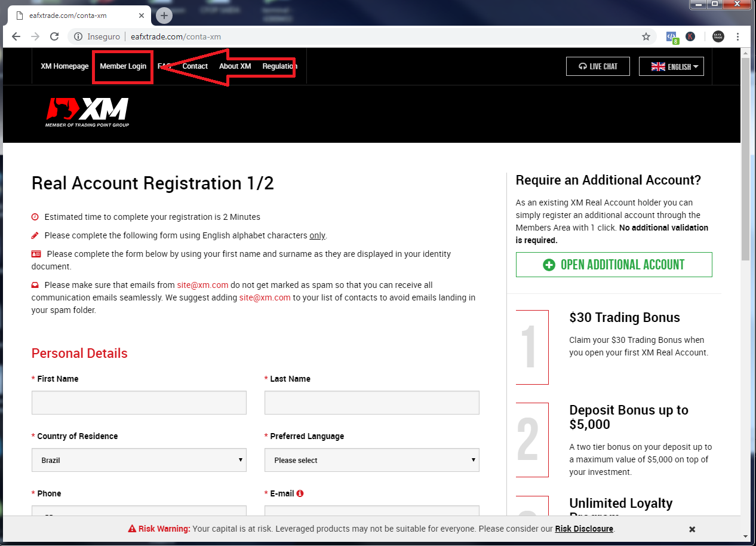756x546 pixels.
Task: Open the Preferred Language dropdown
Action: click(371, 460)
